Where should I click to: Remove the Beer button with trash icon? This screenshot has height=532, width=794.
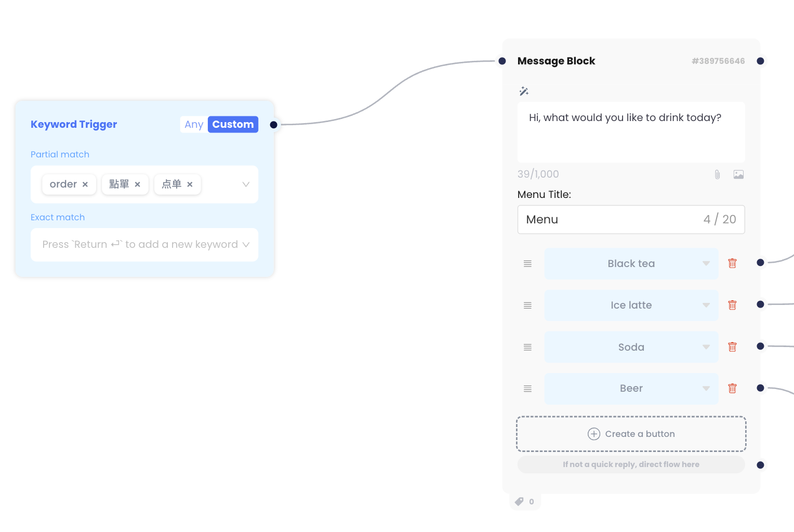[732, 389]
